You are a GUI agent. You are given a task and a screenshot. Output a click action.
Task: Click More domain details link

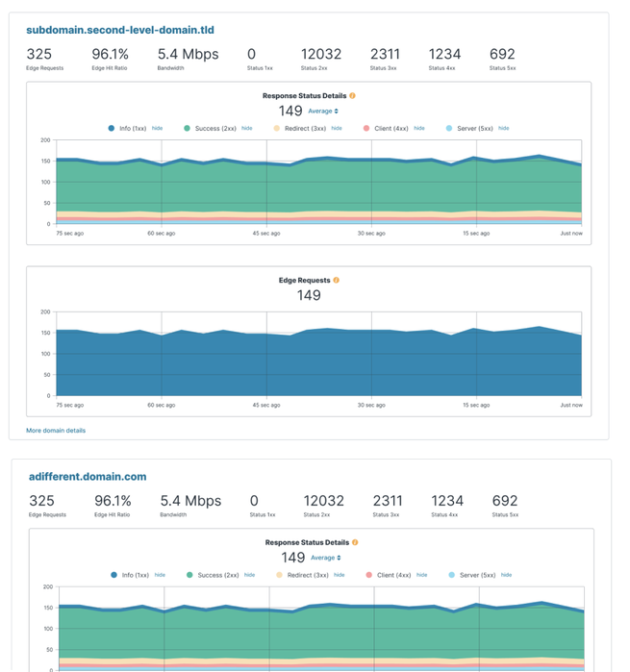pos(56,431)
